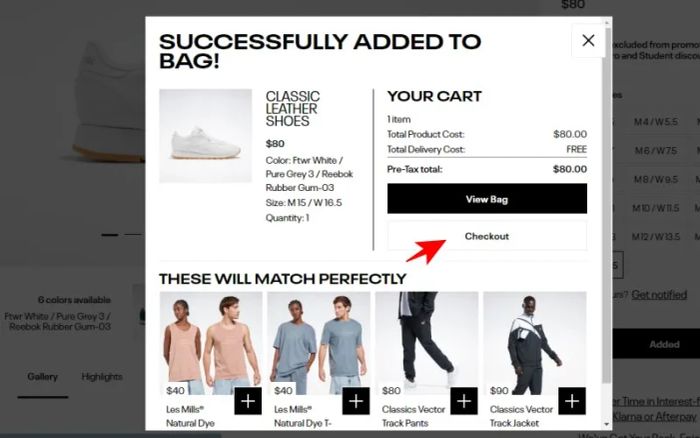Add Les Mills Natural Dye T-shirt with plus
Viewport: 700px width, 438px height.
coord(356,401)
